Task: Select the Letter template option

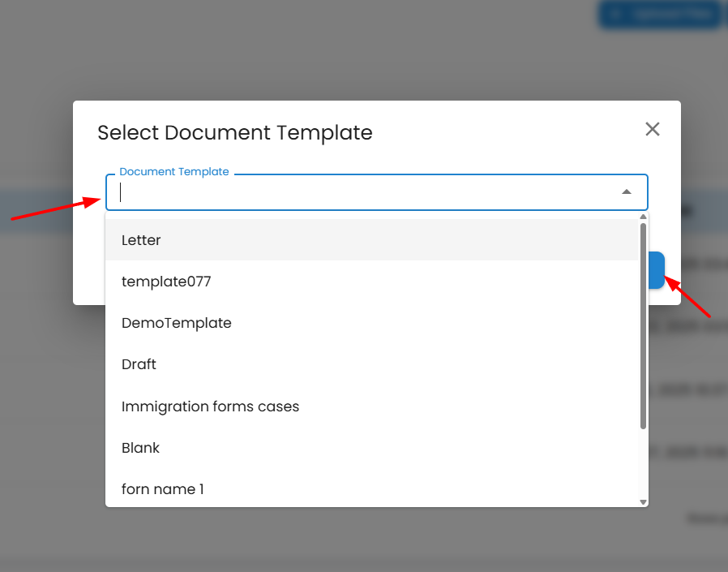Action: (x=141, y=240)
